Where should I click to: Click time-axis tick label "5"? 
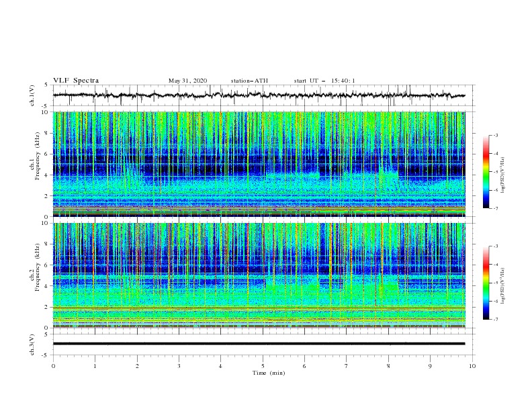pos(263,366)
